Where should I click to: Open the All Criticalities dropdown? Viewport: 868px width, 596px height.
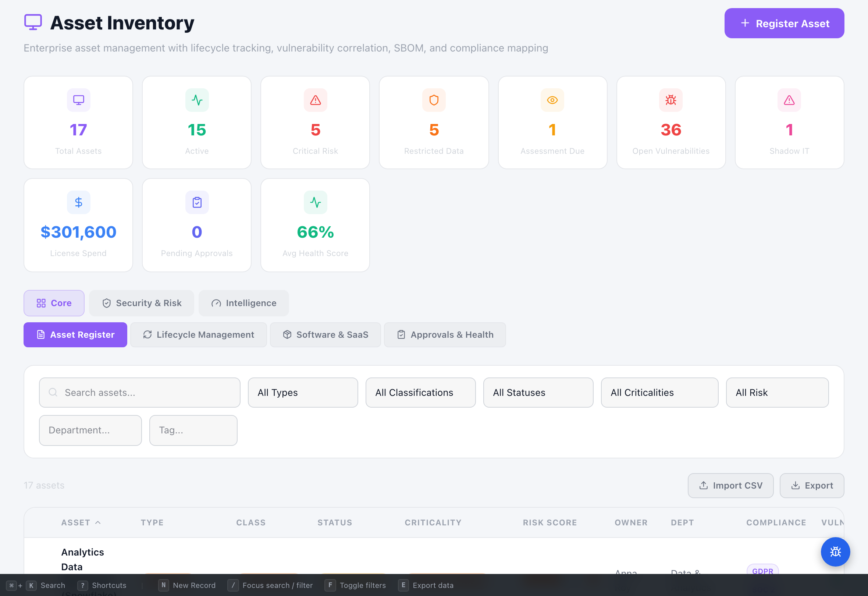[659, 392]
